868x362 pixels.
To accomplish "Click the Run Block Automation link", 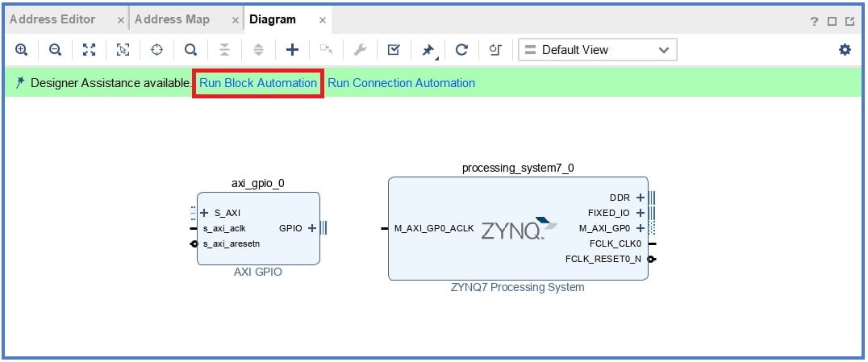I will click(x=258, y=83).
